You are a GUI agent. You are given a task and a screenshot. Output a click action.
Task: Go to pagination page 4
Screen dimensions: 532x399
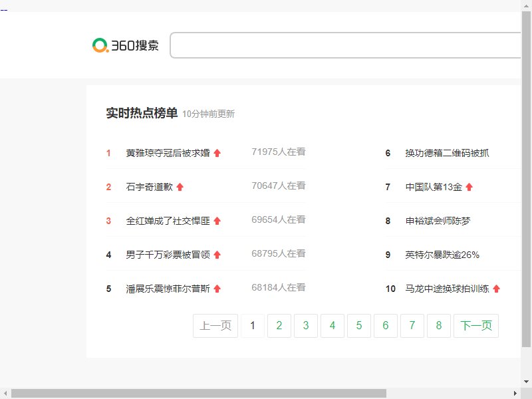pos(332,326)
